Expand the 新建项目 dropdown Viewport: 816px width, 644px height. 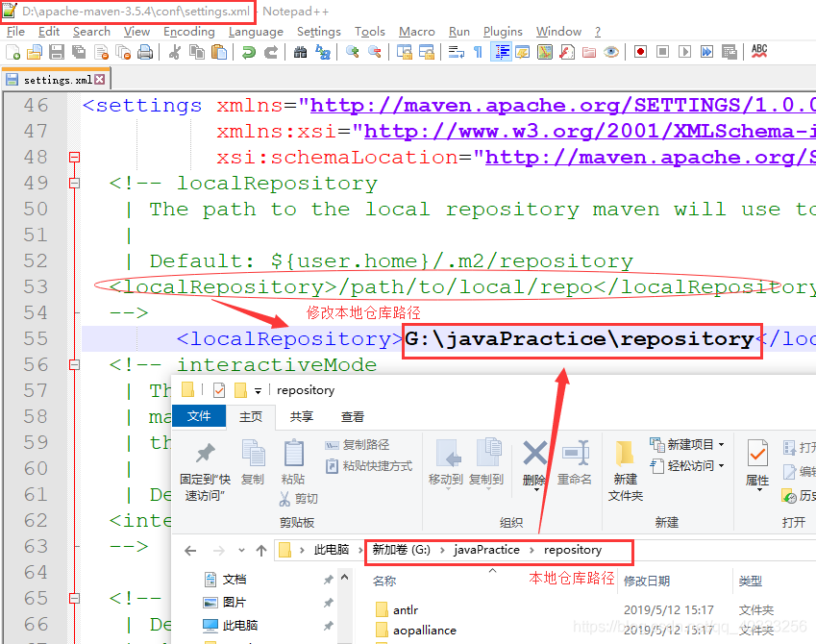pos(687,445)
